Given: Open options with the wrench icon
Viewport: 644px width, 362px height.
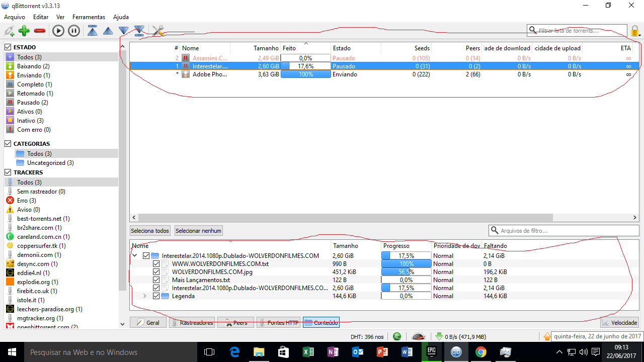Looking at the screenshot, I should [158, 31].
